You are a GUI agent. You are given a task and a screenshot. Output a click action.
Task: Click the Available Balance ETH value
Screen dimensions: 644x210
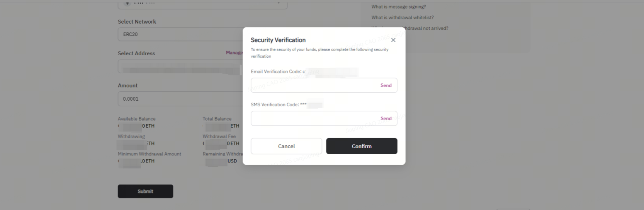click(x=136, y=126)
